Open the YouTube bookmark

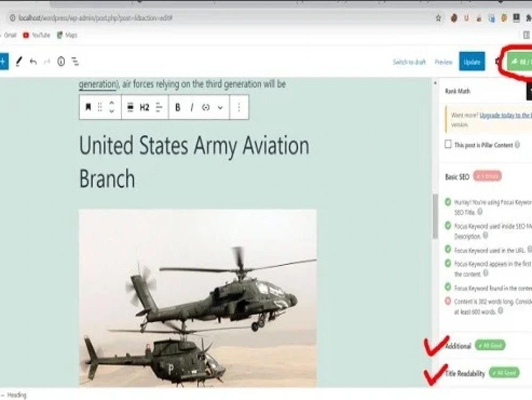click(x=36, y=35)
